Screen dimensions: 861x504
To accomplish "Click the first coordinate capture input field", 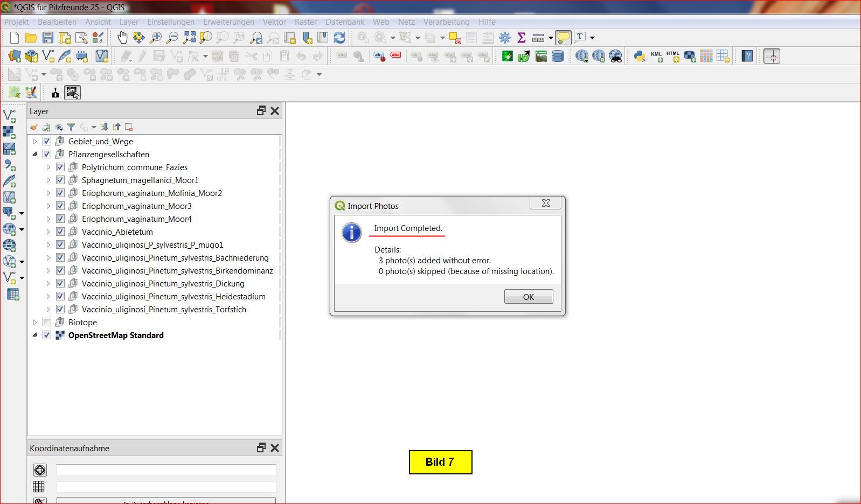I will [x=166, y=470].
